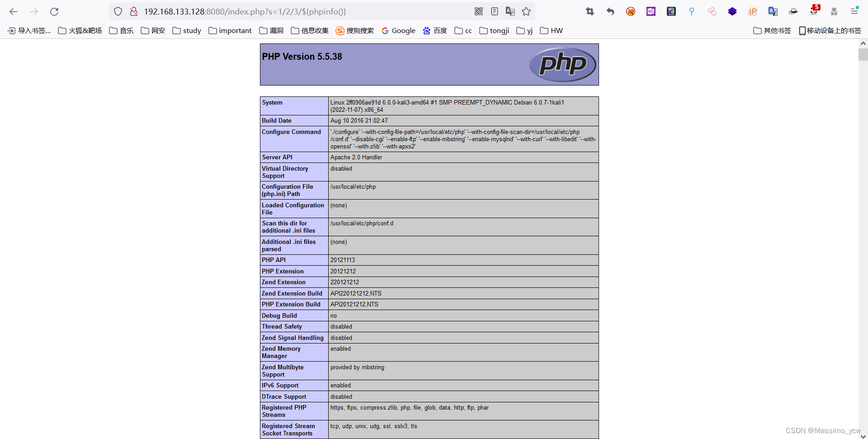Open the tracking protection shield icon
The image size is (868, 439).
[118, 12]
